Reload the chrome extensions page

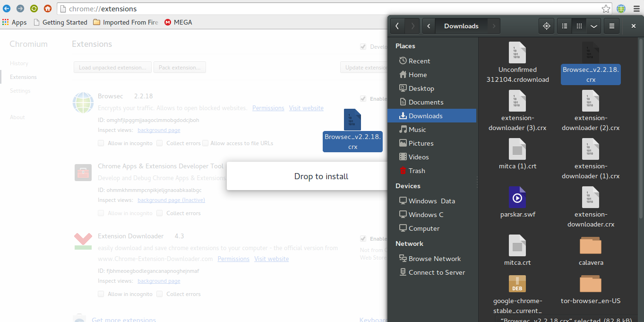coord(34,9)
